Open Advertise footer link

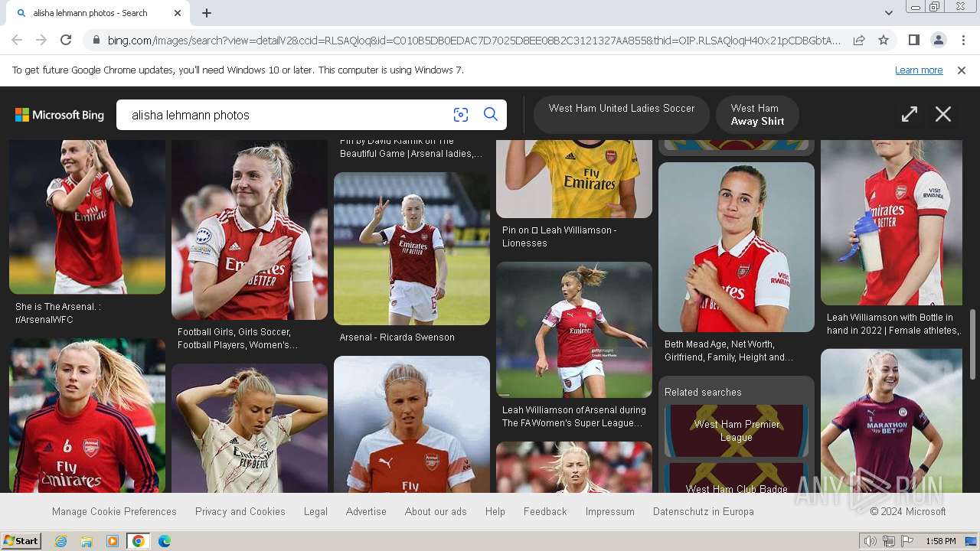pyautogui.click(x=366, y=512)
